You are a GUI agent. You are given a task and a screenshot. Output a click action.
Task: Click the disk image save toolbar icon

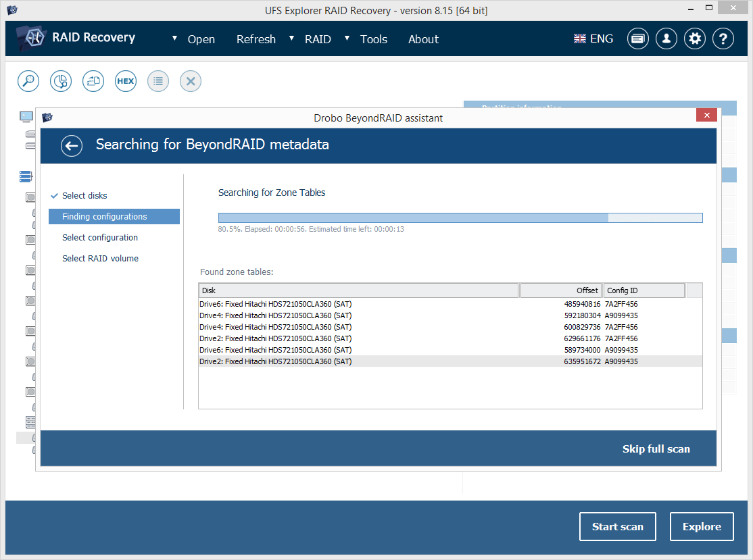pos(93,81)
